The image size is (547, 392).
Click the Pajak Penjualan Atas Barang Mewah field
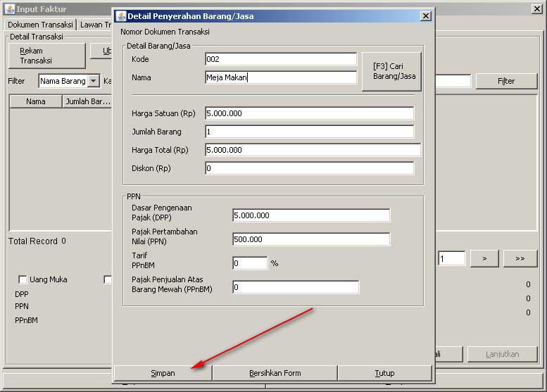point(296,287)
